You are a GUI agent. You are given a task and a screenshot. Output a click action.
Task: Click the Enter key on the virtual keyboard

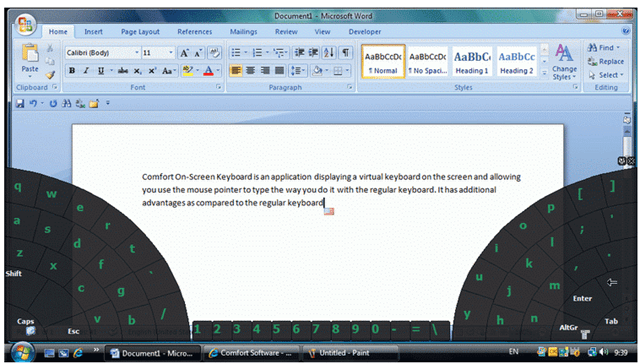tap(582, 298)
